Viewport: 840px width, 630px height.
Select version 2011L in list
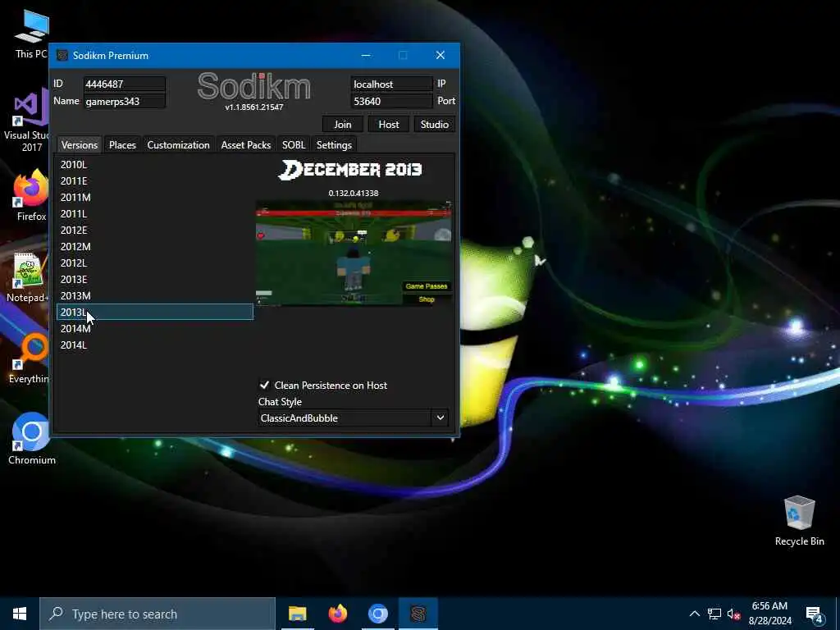(x=155, y=214)
